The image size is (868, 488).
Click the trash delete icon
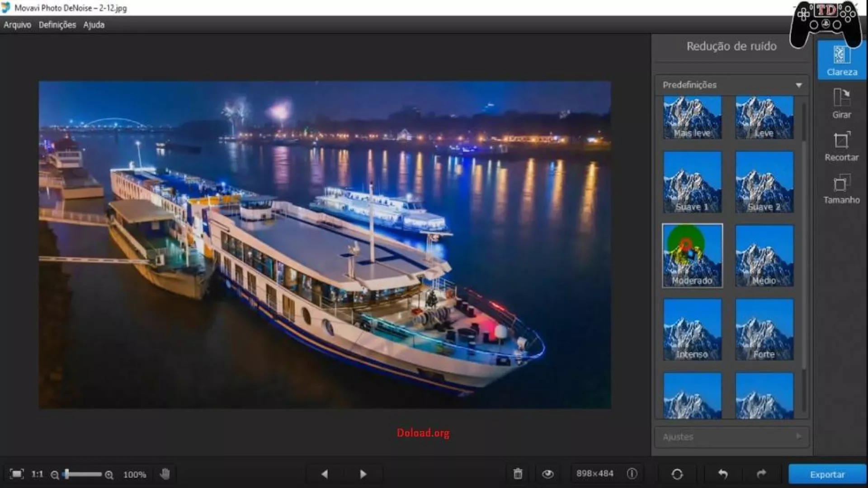pos(518,474)
